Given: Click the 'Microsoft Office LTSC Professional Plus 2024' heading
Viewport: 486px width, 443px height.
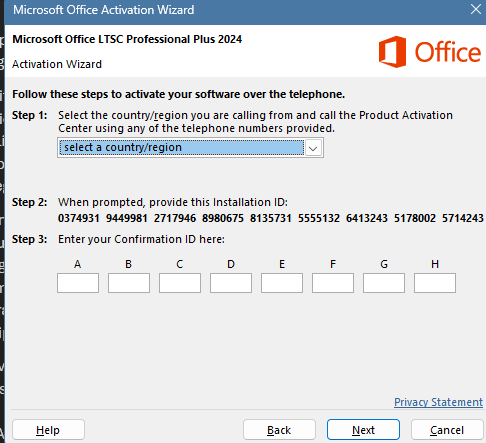Looking at the screenshot, I should (127, 39).
